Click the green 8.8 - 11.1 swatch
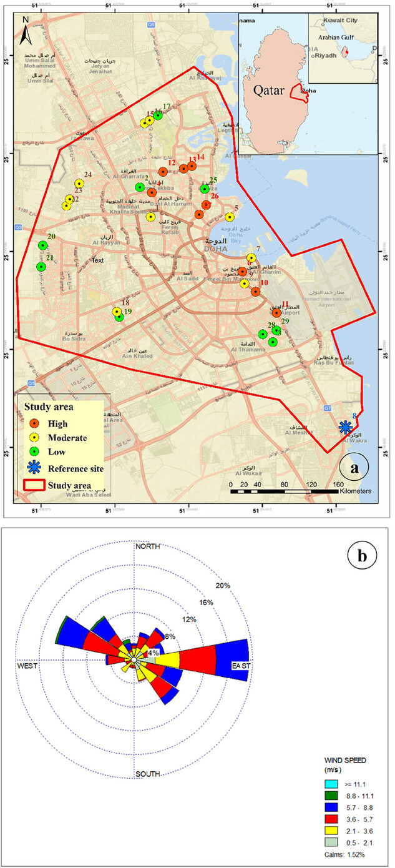Image resolution: width=395 pixels, height=868 pixels. click(x=330, y=796)
